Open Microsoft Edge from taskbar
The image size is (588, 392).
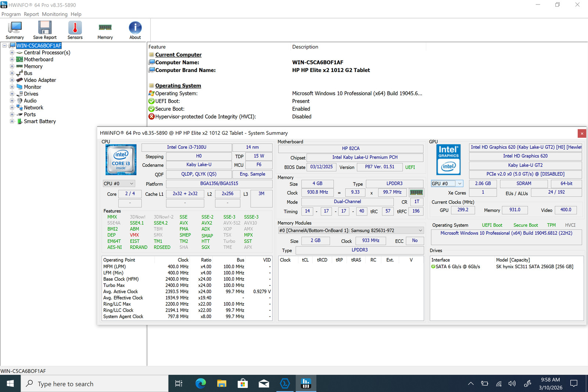pyautogui.click(x=200, y=384)
